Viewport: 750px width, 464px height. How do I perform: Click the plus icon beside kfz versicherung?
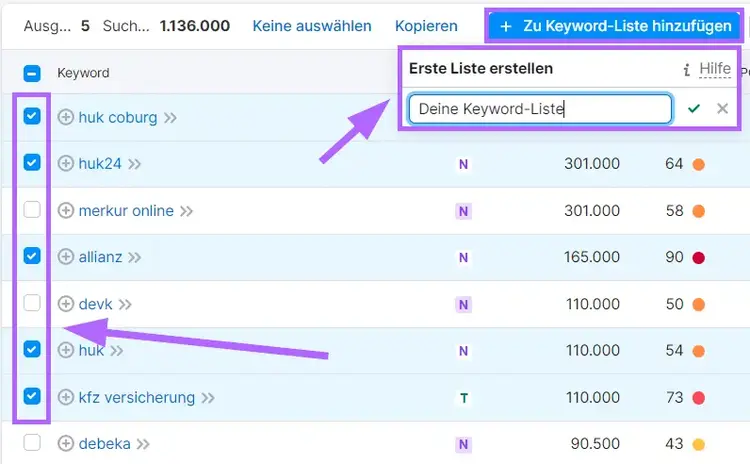pyautogui.click(x=66, y=397)
